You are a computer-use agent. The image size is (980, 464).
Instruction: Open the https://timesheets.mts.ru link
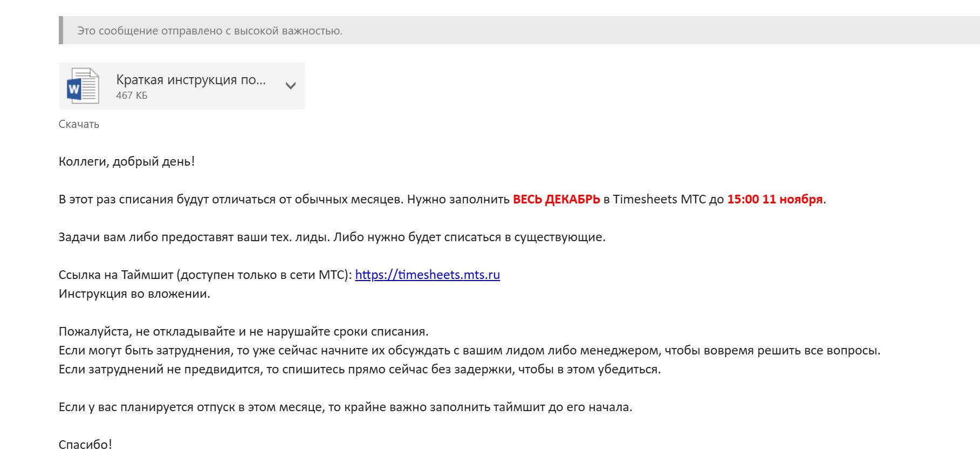click(427, 275)
